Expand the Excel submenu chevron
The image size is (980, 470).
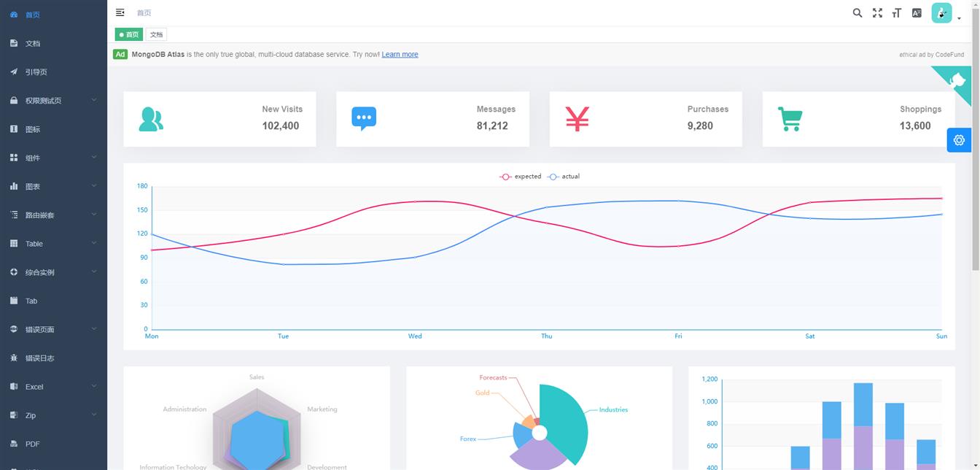(x=94, y=386)
